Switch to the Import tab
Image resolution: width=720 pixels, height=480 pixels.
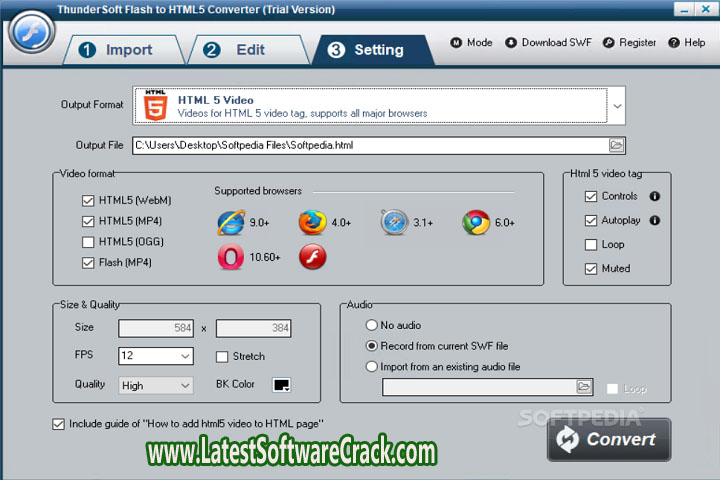pyautogui.click(x=117, y=49)
